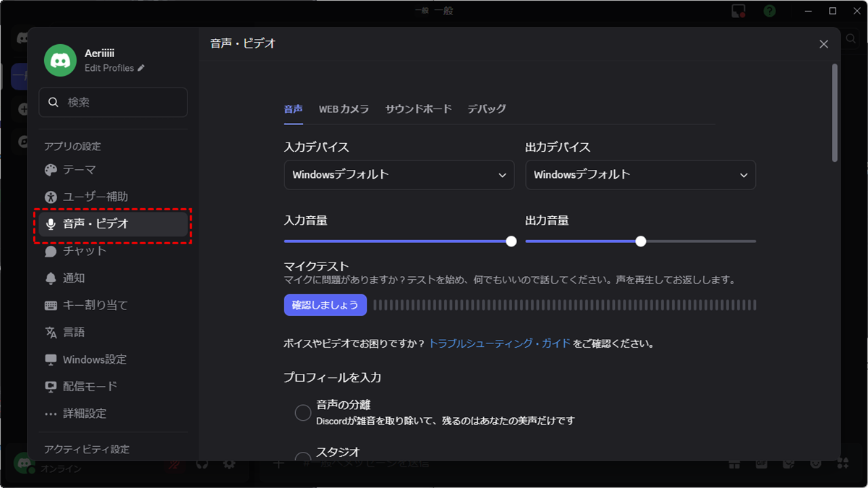Switch to the サウンドボード tab

pos(418,108)
